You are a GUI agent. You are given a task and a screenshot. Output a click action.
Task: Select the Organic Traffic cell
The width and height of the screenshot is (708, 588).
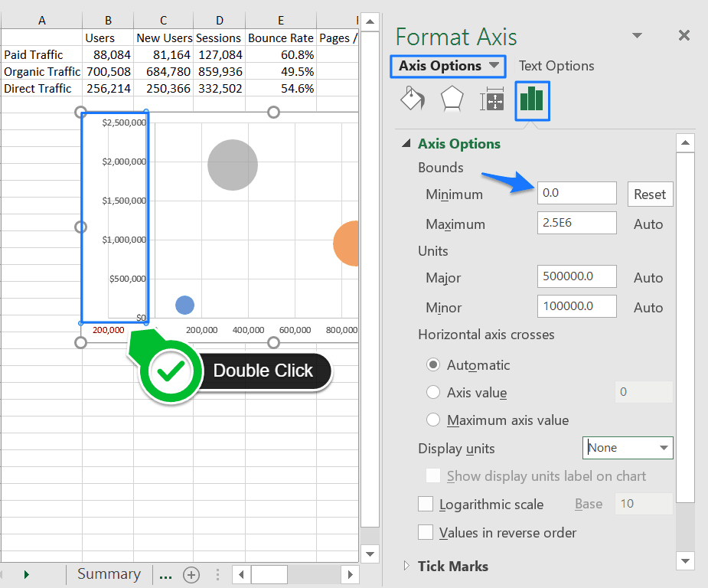pyautogui.click(x=41, y=71)
